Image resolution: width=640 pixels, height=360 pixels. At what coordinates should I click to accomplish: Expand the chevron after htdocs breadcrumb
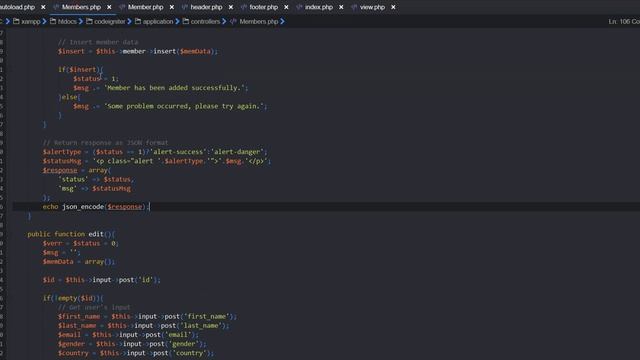coord(81,21)
